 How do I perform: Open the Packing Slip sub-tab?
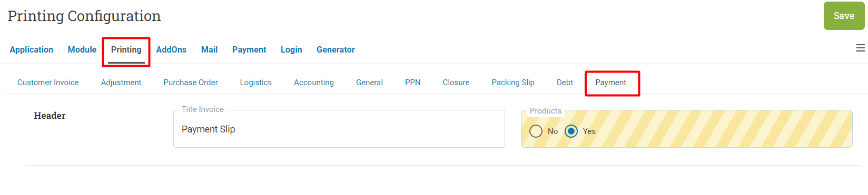(513, 83)
